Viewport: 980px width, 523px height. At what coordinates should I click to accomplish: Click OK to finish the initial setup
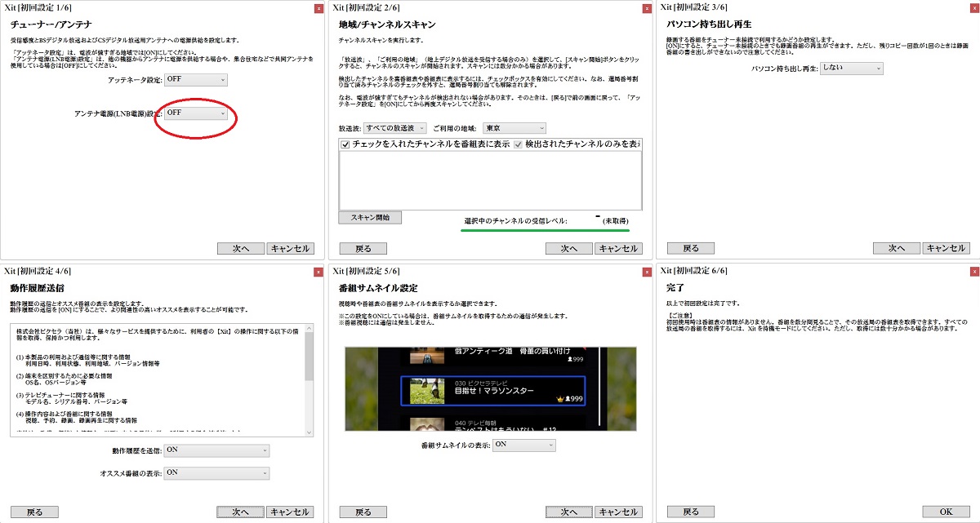tap(946, 512)
